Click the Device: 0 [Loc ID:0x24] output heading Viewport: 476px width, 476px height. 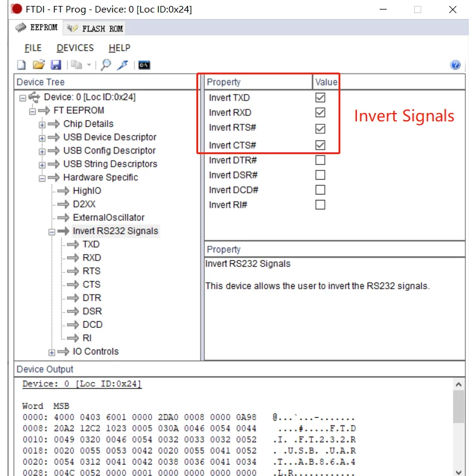82,384
